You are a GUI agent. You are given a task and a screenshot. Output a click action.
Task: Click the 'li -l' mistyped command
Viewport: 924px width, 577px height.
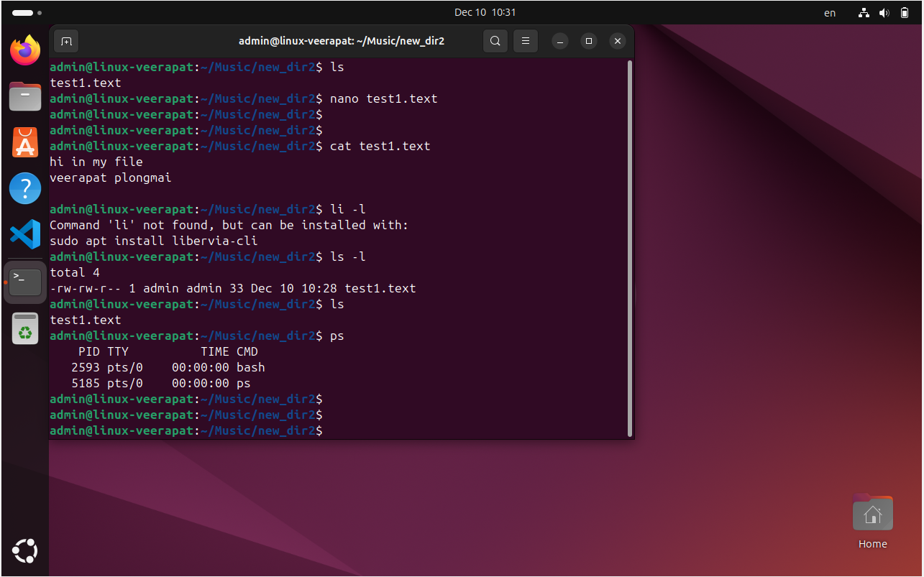click(x=348, y=209)
